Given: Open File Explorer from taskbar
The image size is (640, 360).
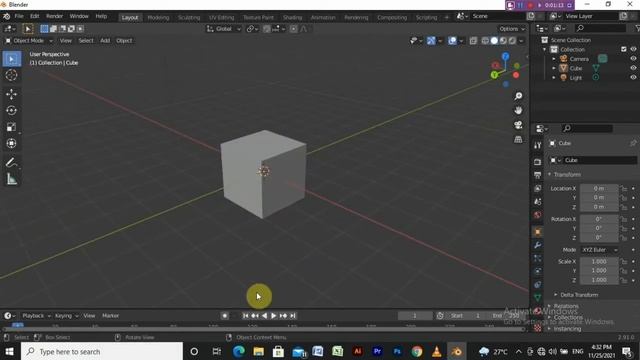Looking at the screenshot, I should (258, 351).
